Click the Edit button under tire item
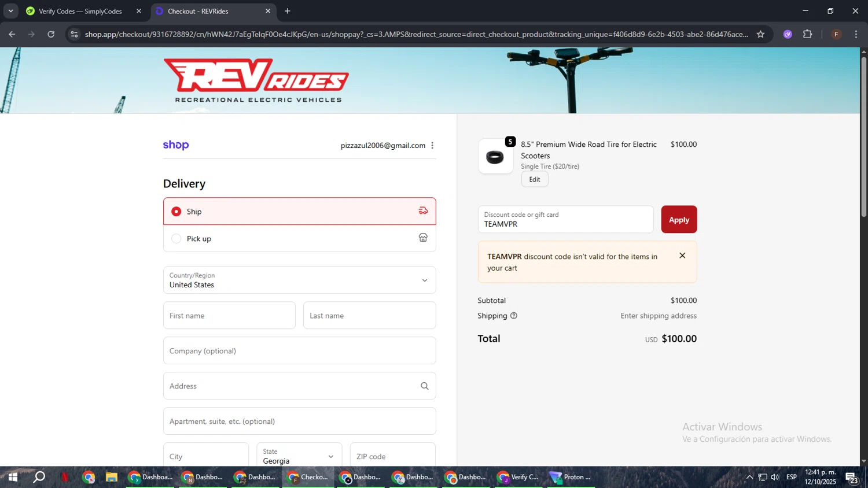868x488 pixels. (x=535, y=179)
